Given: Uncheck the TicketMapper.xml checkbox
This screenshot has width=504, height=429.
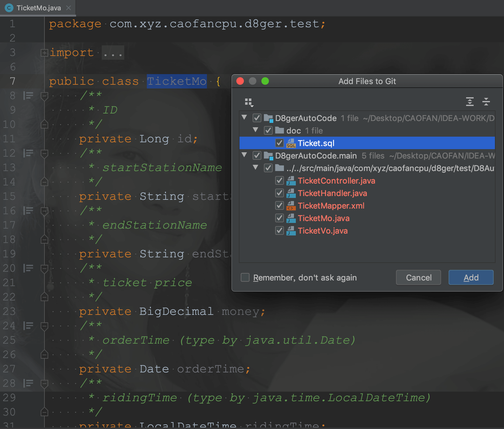Looking at the screenshot, I should pos(280,205).
